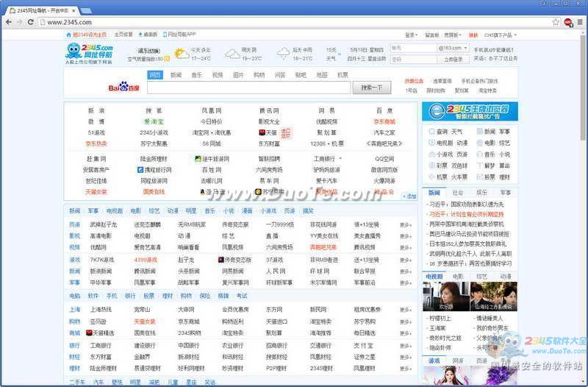Open the 留言板 link in top bar

click(x=431, y=35)
